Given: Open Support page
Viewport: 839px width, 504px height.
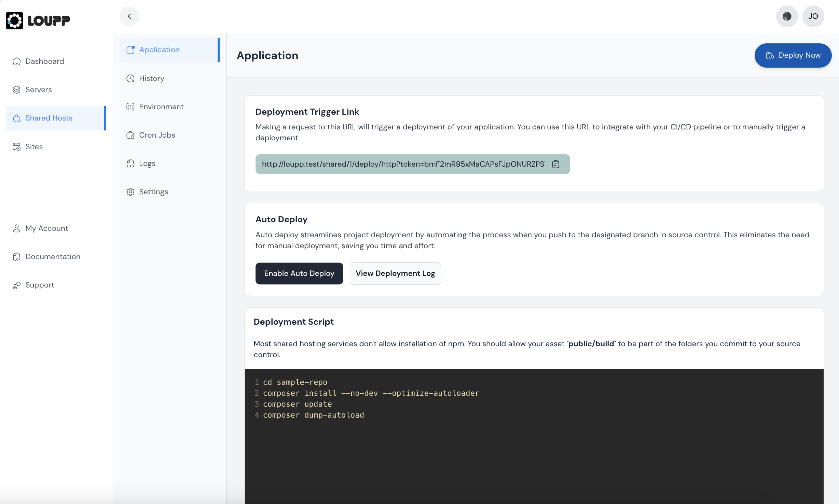Looking at the screenshot, I should [x=56, y=285].
